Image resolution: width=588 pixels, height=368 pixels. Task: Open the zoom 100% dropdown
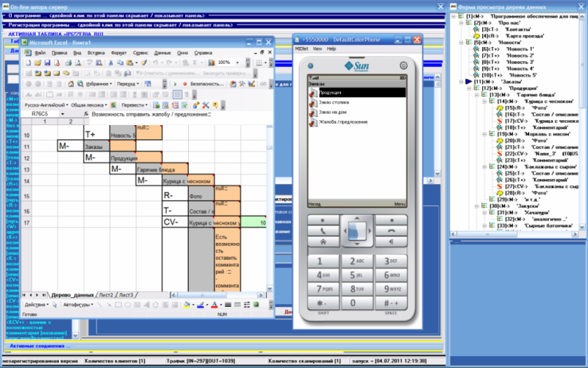[235, 63]
